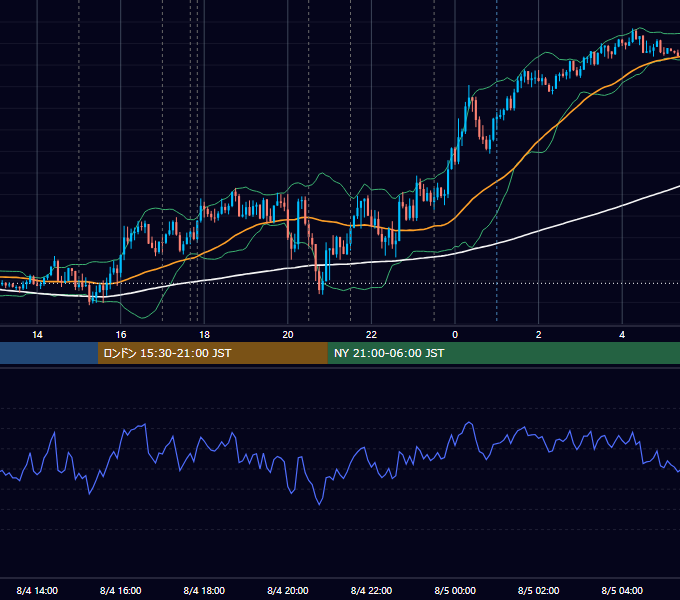Click the 8/4 18:00 date label
Viewport: 680px width, 600px height.
[204, 590]
